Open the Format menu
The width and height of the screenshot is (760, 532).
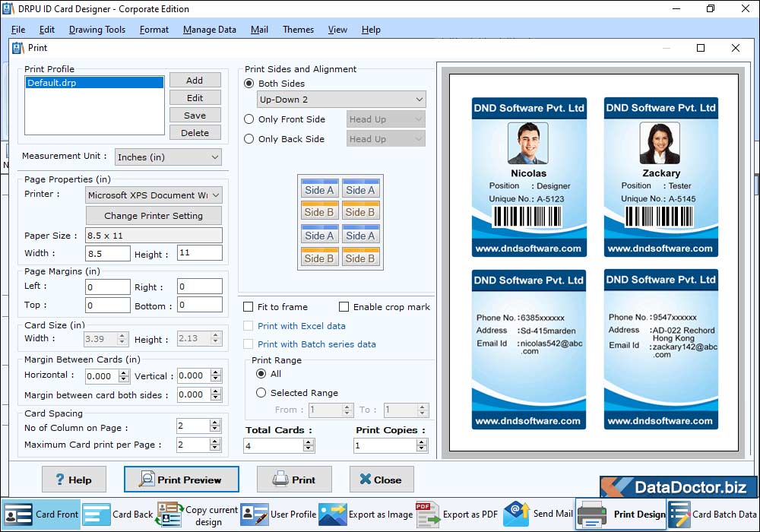[154, 30]
